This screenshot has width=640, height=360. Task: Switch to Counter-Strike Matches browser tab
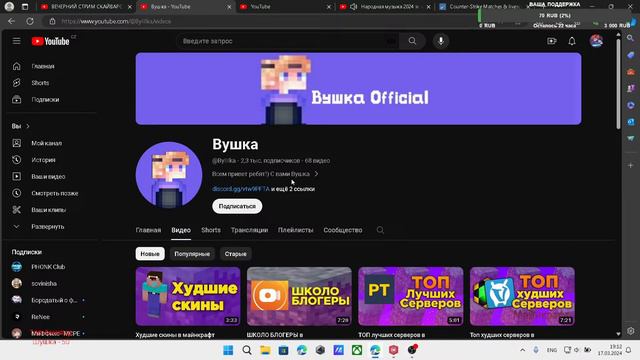pyautogui.click(x=484, y=7)
